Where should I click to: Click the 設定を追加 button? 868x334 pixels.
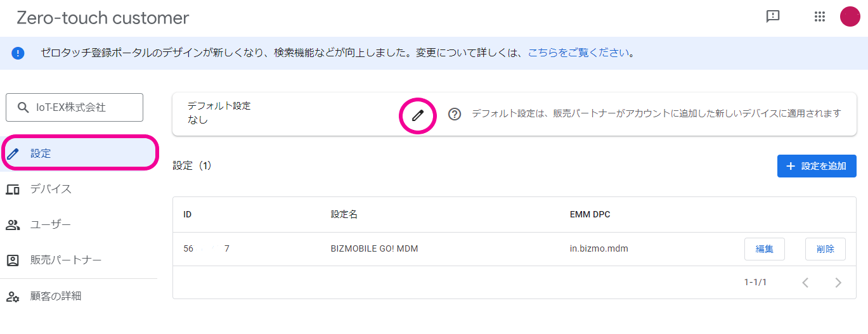click(x=816, y=166)
